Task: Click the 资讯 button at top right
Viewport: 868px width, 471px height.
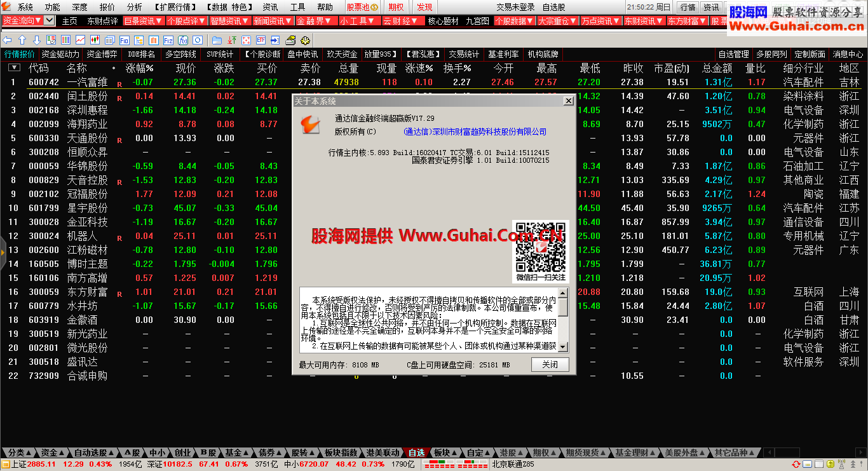Action: (711, 7)
